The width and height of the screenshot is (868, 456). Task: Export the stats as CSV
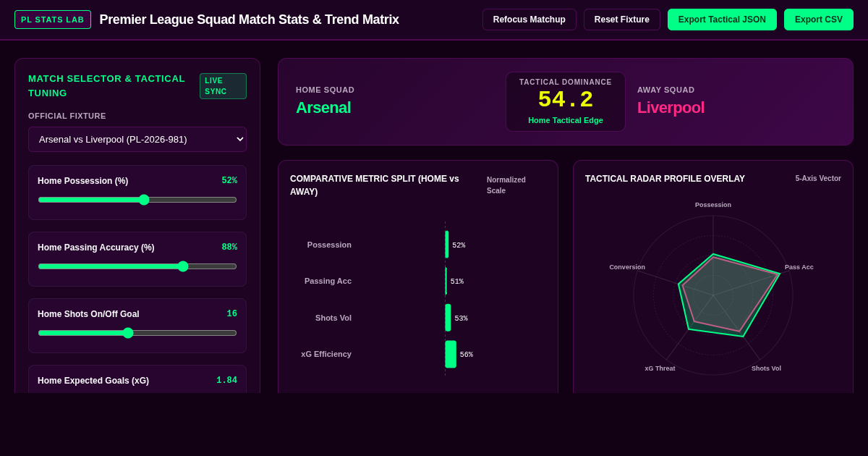click(x=819, y=20)
